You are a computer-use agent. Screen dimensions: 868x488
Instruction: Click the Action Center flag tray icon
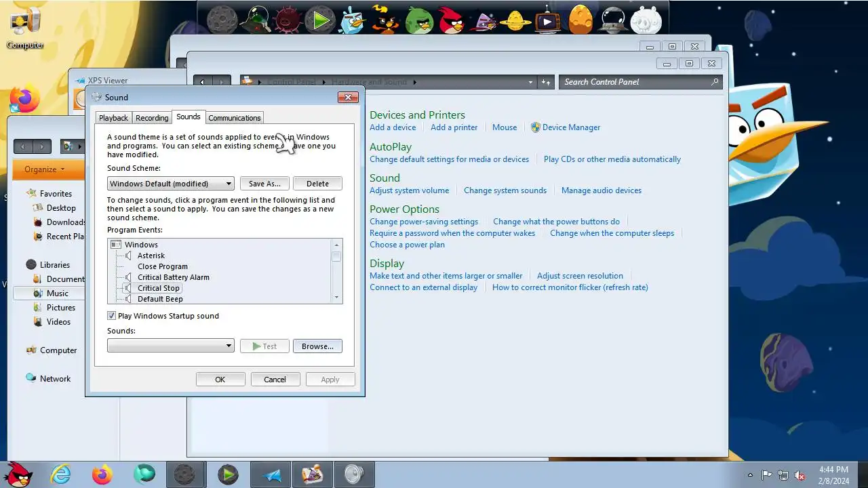[x=766, y=475]
